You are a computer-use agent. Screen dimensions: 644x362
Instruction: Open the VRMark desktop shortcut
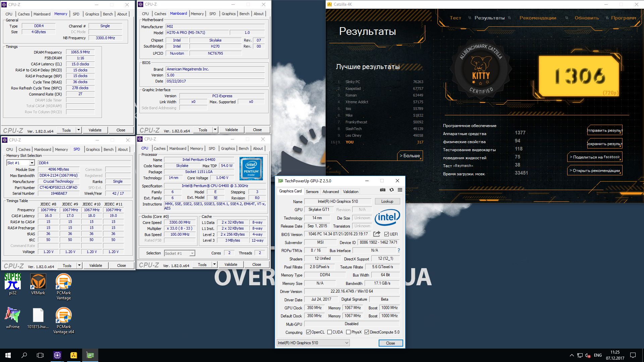tap(38, 284)
